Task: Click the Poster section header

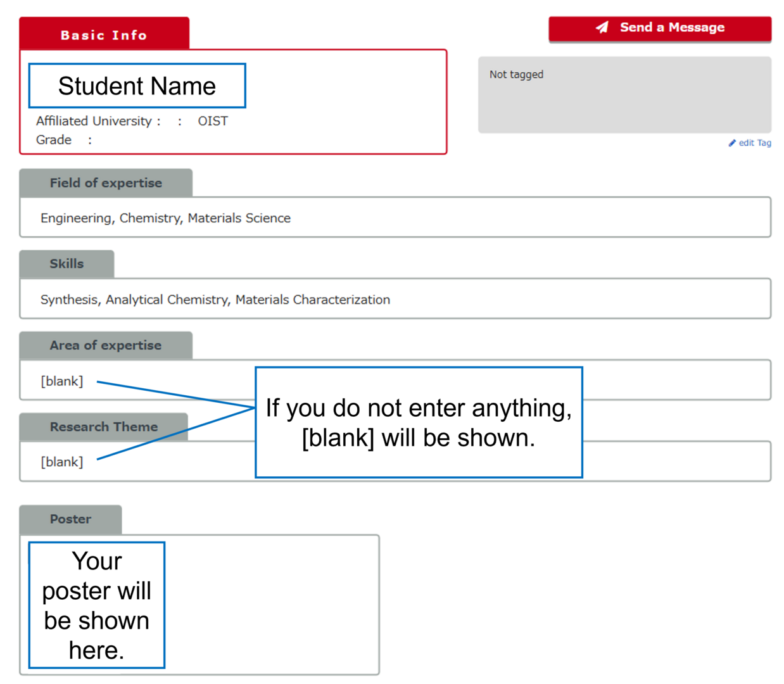Action: [x=70, y=519]
